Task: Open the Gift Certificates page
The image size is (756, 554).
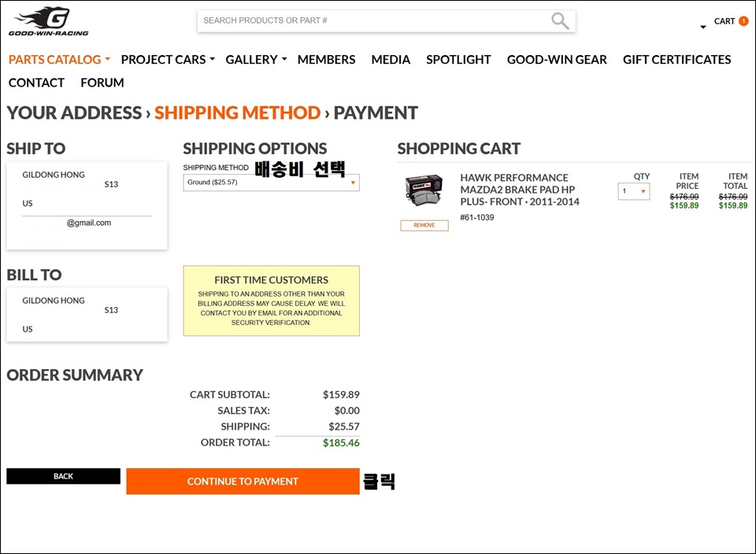Action: (x=676, y=59)
